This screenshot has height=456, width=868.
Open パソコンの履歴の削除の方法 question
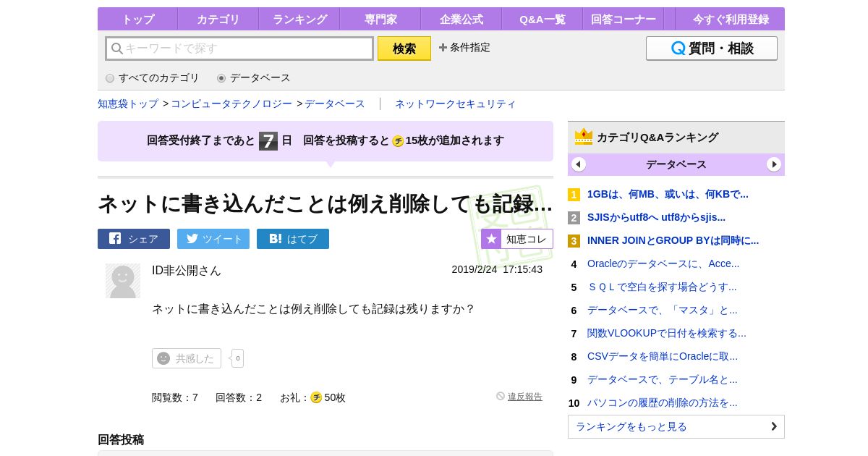pyautogui.click(x=663, y=402)
